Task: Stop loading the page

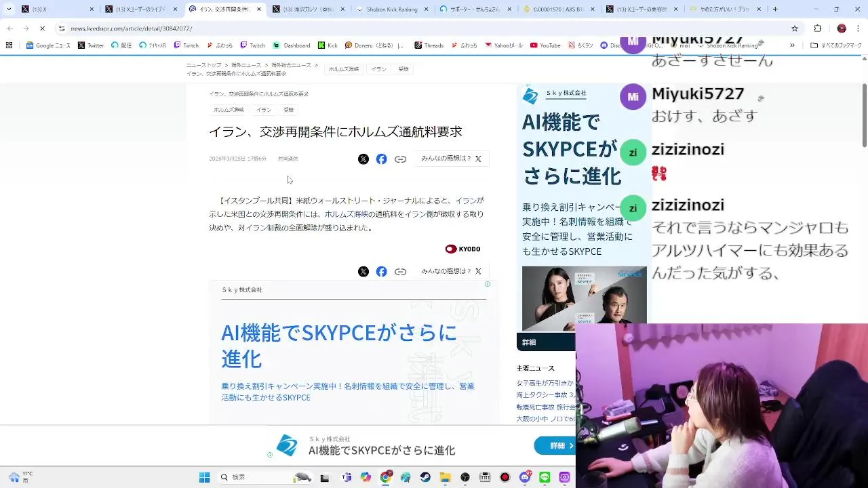Action: point(42,28)
